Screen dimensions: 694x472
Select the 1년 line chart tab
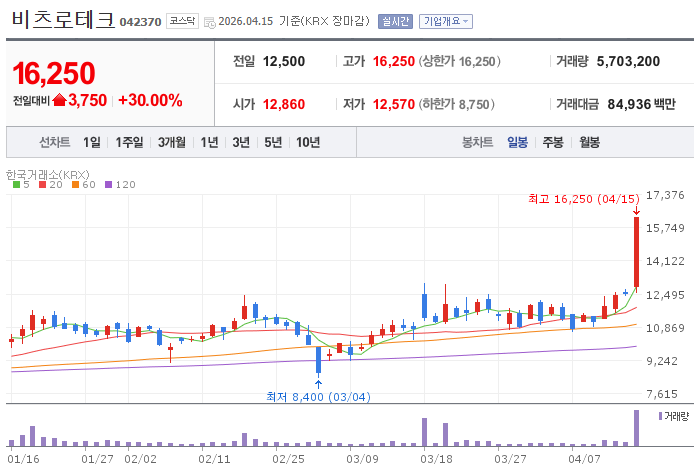209,142
